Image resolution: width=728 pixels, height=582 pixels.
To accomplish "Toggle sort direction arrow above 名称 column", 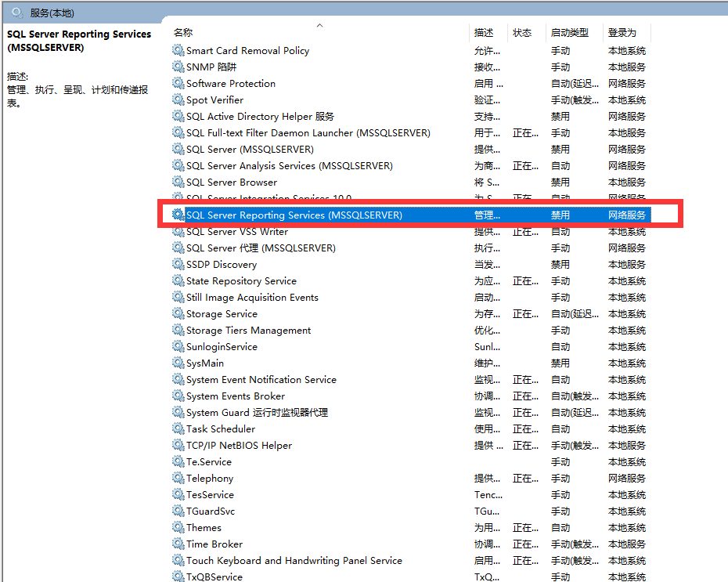I will point(319,25).
